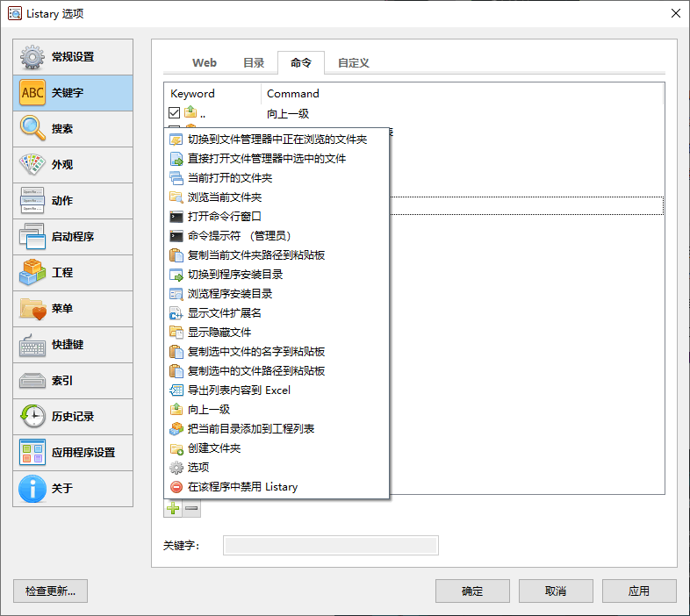690x616 pixels.
Task: Choose 显示隐藏文件 menu item
Action: (277, 333)
